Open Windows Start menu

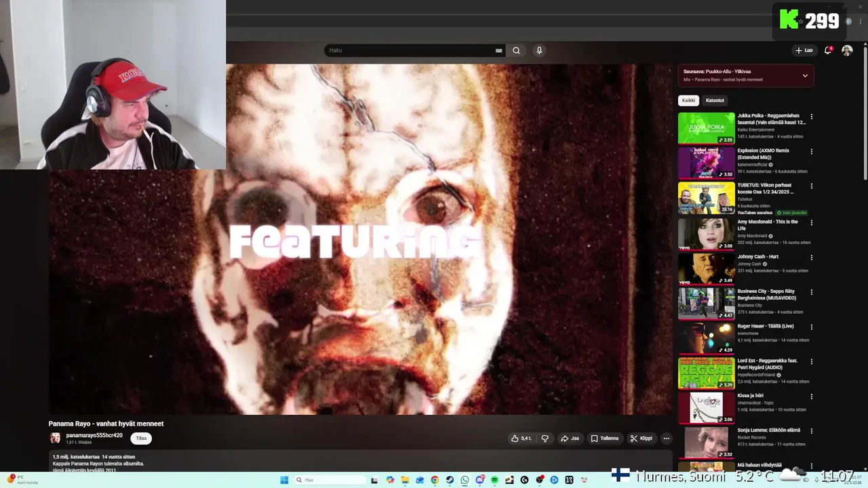pos(284,480)
